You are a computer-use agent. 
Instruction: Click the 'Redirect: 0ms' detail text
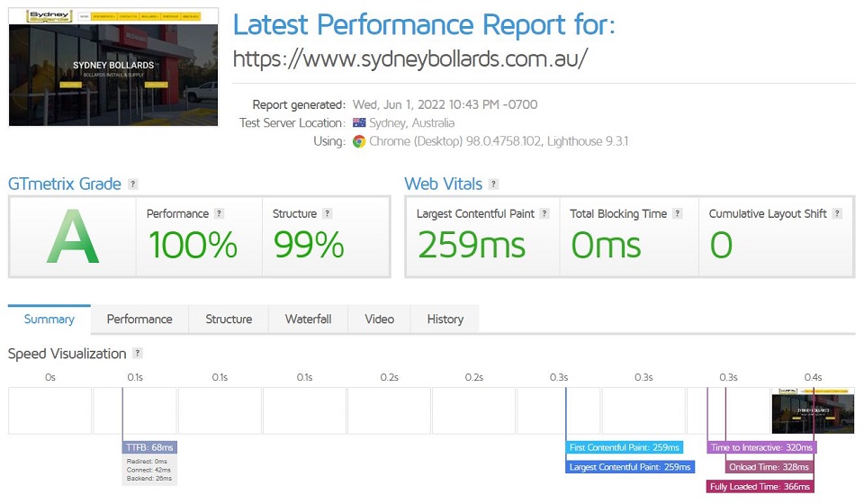[147, 462]
